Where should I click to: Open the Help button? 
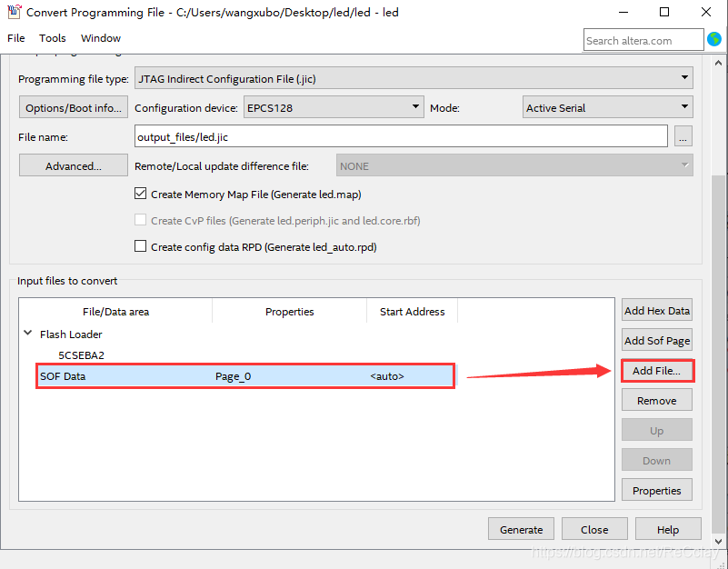point(668,530)
